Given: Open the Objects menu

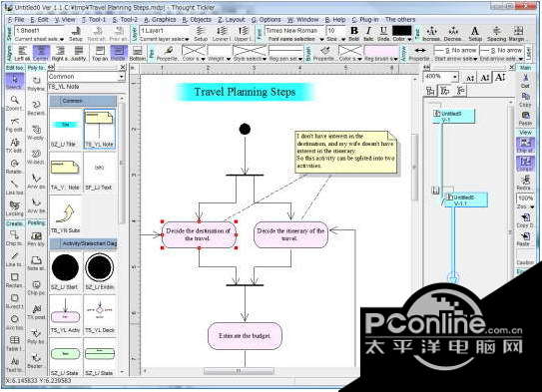Looking at the screenshot, I should [197, 19].
